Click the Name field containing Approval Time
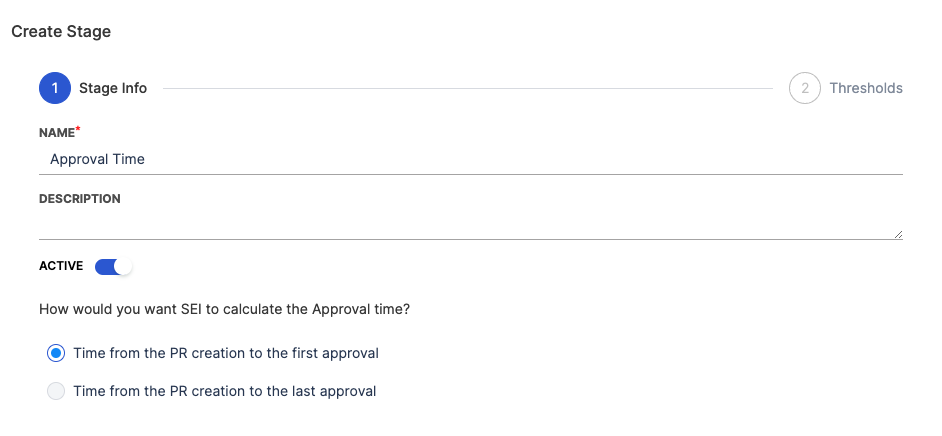The image size is (942, 436). 470,159
